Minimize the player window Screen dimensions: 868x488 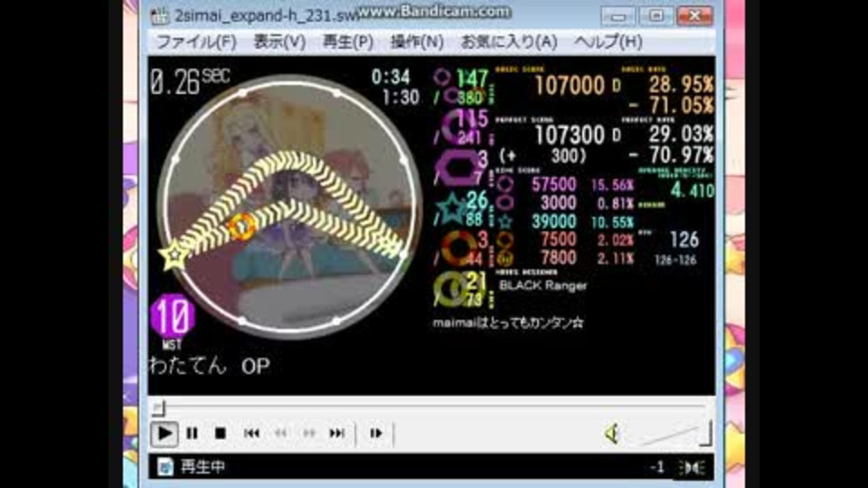618,15
